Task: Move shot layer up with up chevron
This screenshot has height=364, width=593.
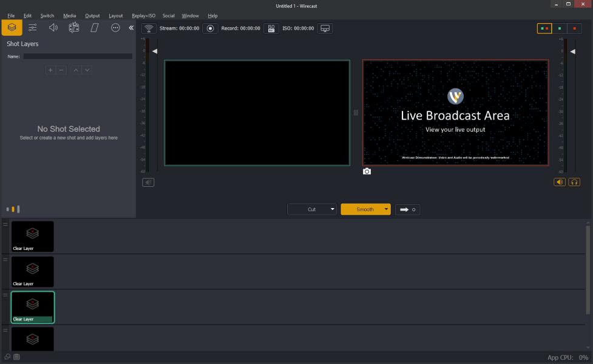Action: (x=76, y=70)
